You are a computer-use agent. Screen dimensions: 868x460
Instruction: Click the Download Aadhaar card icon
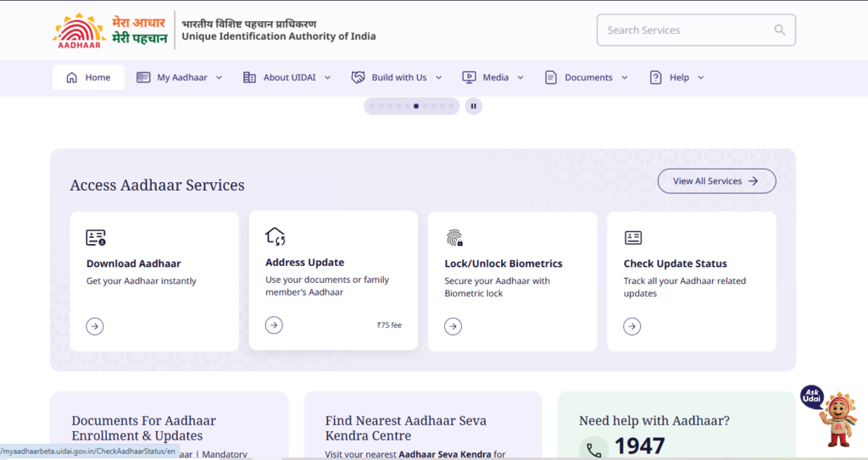pos(96,237)
